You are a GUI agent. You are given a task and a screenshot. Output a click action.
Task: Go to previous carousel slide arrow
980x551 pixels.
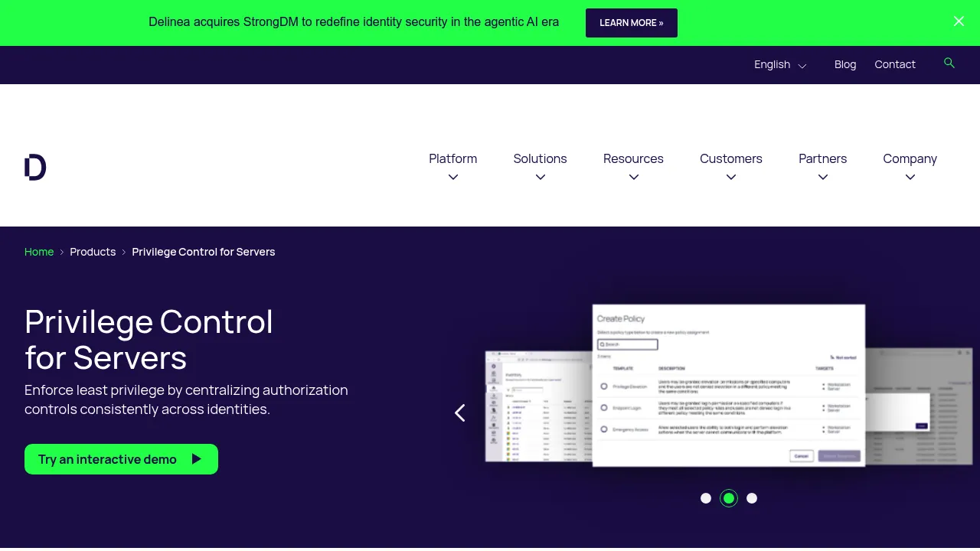tap(460, 413)
